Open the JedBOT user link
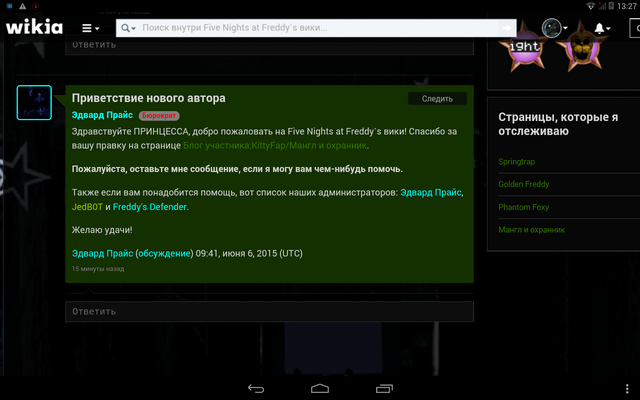This screenshot has height=400, width=640. pos(87,207)
